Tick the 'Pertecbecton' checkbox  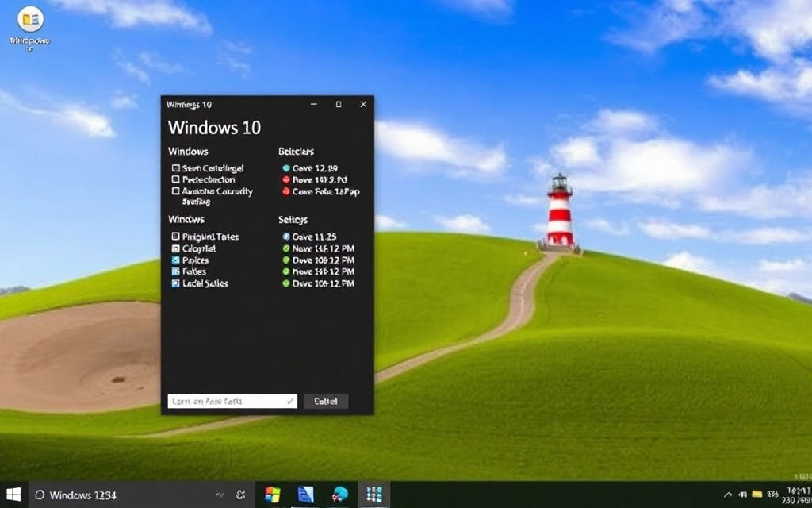click(x=176, y=179)
